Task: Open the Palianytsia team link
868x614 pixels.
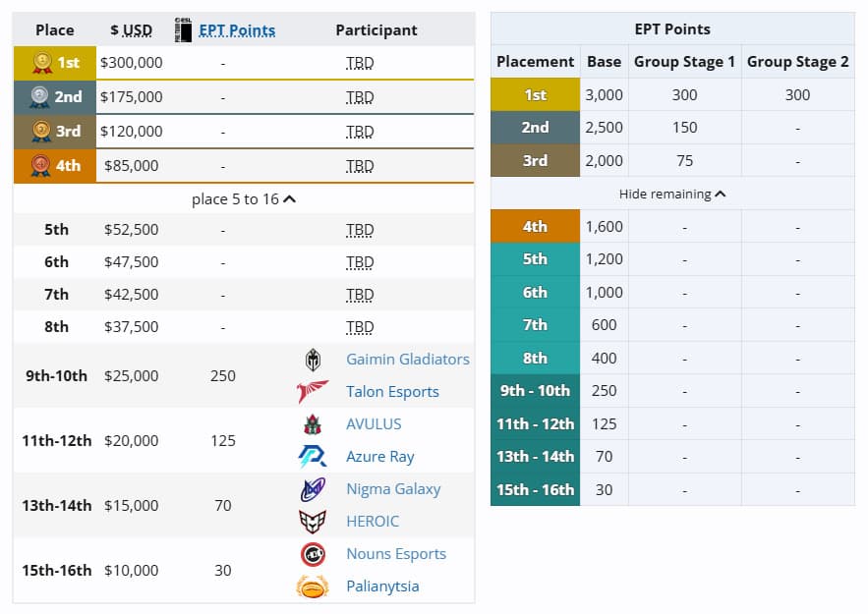Action: (x=382, y=586)
